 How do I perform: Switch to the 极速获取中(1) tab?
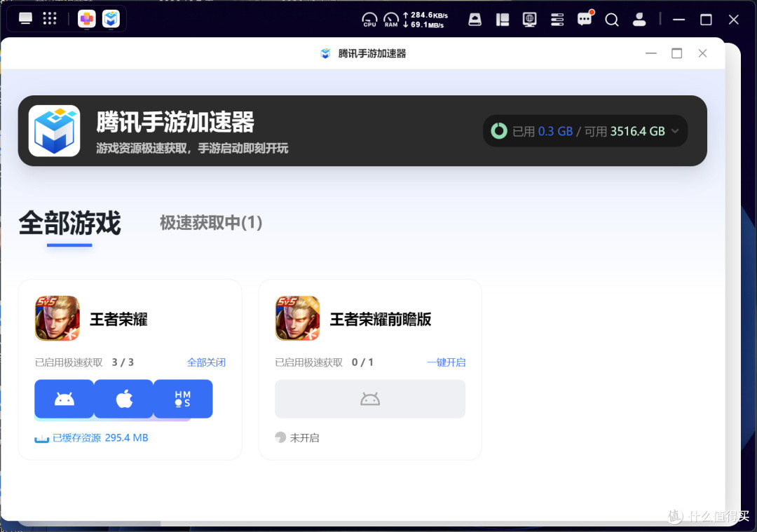(211, 223)
